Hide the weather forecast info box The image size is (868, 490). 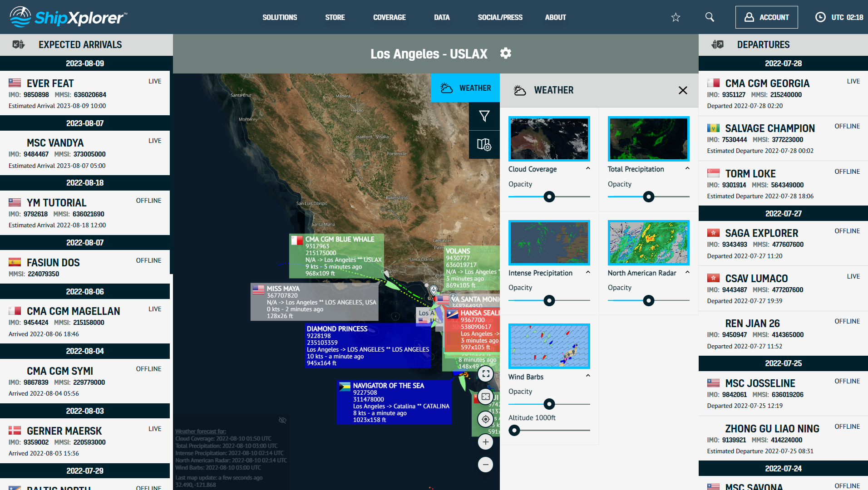[282, 420]
